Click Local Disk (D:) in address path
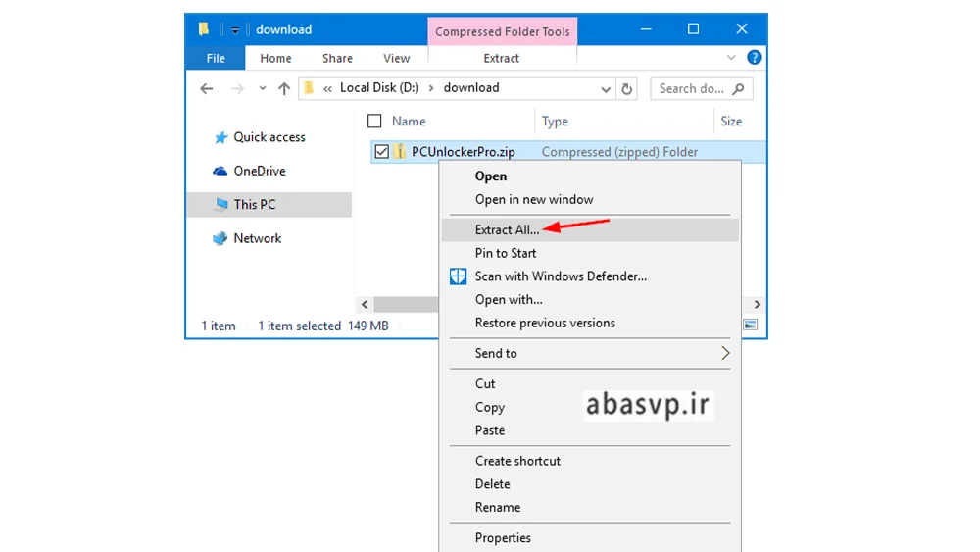980x552 pixels. pyautogui.click(x=379, y=88)
